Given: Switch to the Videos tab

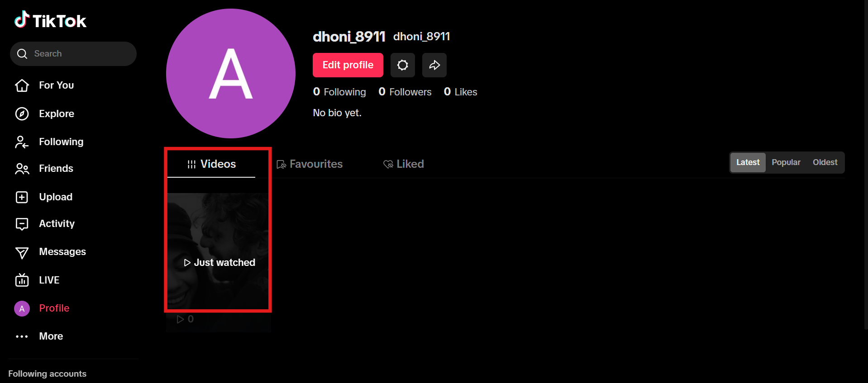Looking at the screenshot, I should 211,164.
